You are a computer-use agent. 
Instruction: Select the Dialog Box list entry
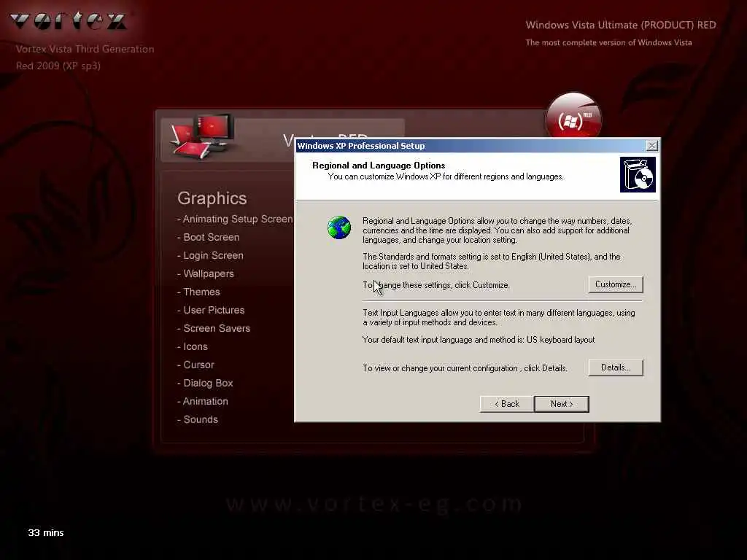pos(205,383)
